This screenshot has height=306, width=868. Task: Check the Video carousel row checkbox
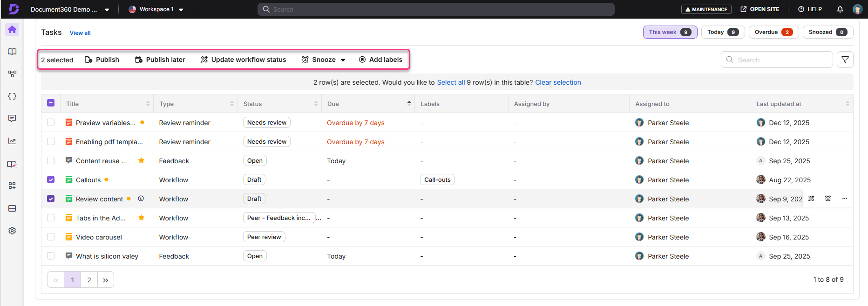click(x=51, y=237)
